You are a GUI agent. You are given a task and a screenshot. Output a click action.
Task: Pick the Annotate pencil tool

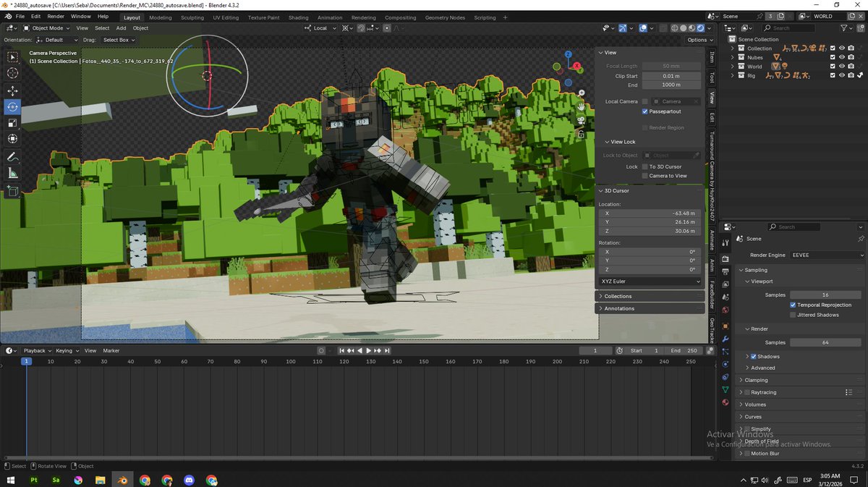tap(12, 157)
